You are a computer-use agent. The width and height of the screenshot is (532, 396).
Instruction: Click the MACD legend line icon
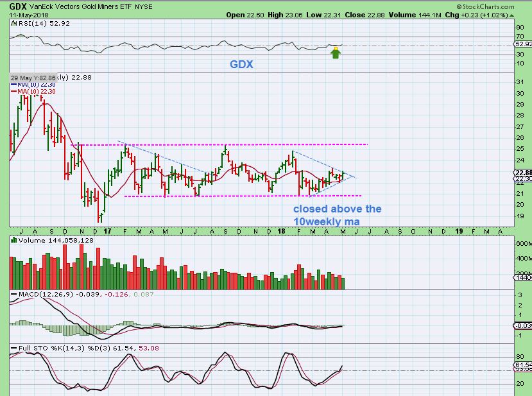pyautogui.click(x=14, y=294)
